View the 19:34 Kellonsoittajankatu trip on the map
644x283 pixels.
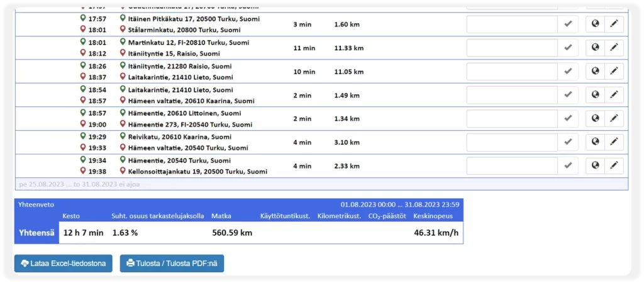595,166
